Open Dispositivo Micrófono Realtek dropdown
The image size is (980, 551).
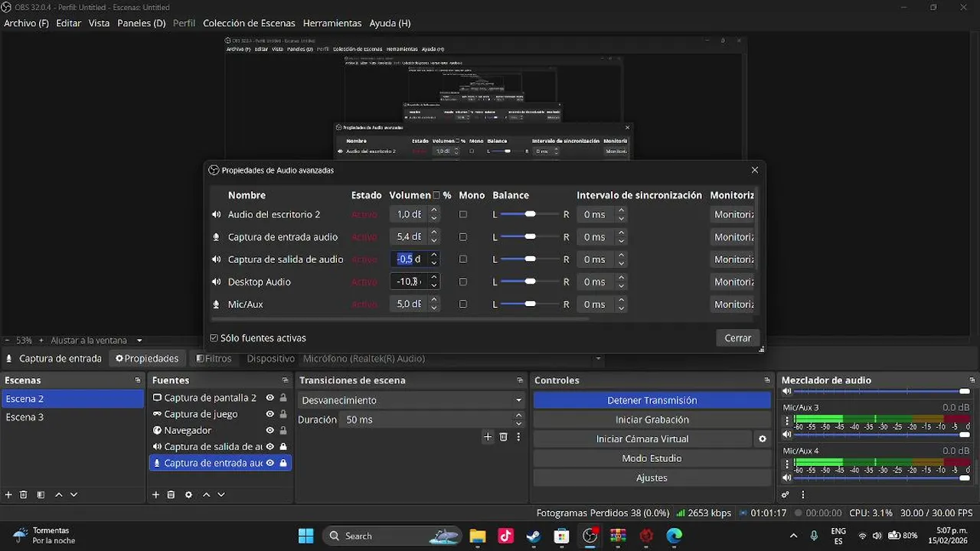coord(452,358)
